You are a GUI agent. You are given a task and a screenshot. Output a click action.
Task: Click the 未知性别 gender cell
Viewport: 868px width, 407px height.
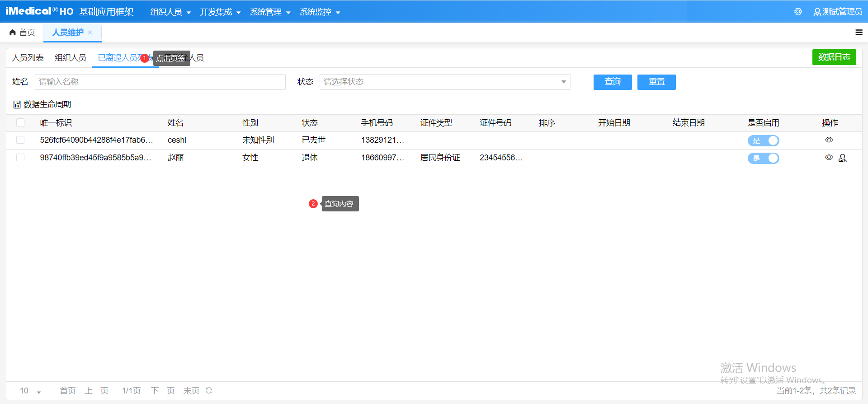pos(258,140)
